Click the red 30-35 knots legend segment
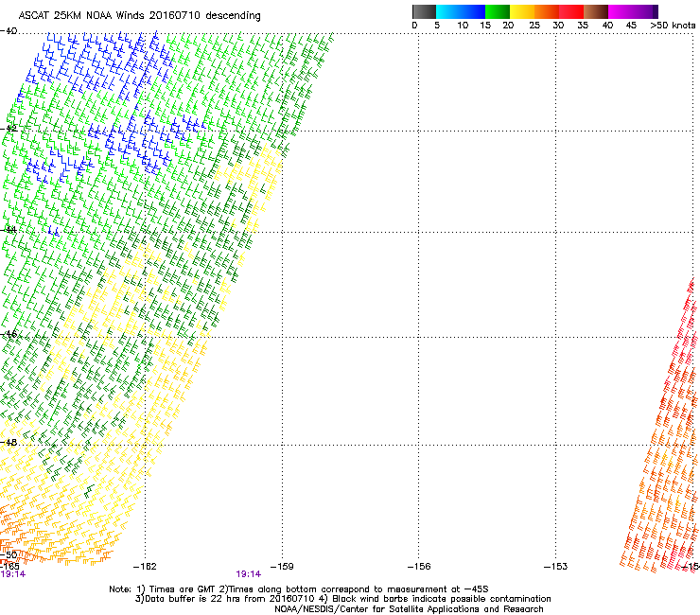The height and width of the screenshot is (615, 700). tap(571, 11)
